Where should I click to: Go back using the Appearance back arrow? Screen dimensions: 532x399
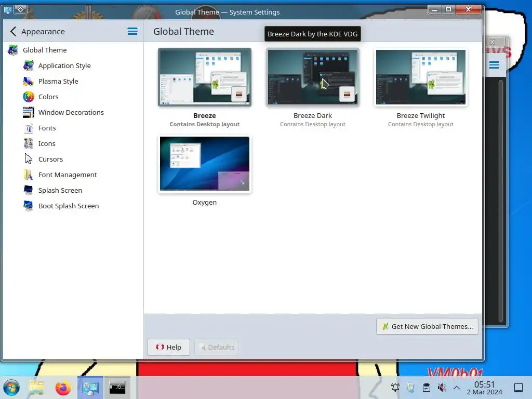[x=13, y=32]
